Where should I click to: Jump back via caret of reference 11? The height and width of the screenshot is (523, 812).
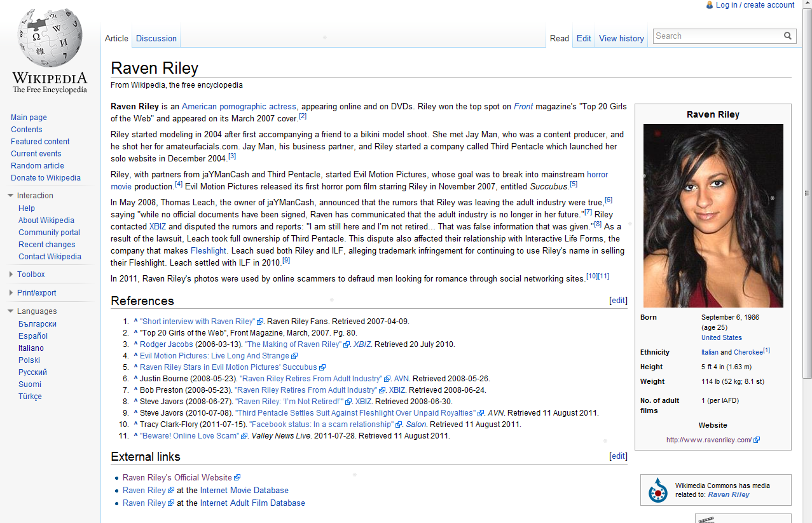click(135, 436)
